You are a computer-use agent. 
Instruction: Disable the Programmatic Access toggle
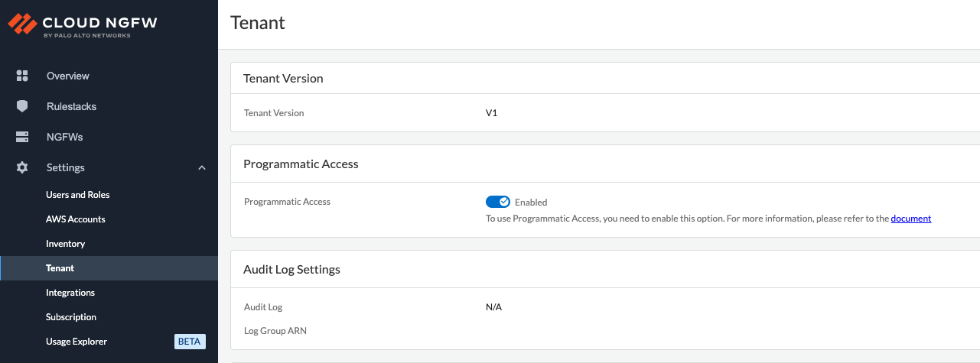click(x=497, y=202)
